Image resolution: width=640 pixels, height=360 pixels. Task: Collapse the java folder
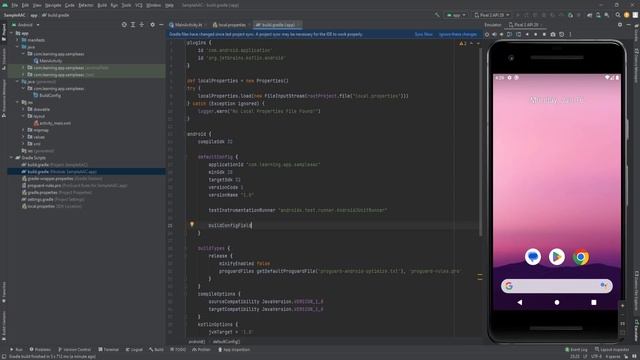click(x=18, y=47)
